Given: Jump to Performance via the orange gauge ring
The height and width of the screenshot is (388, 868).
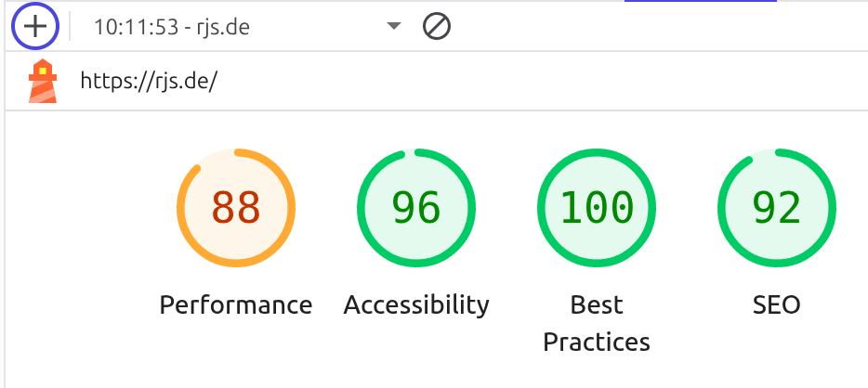Looking at the screenshot, I should click(x=236, y=208).
